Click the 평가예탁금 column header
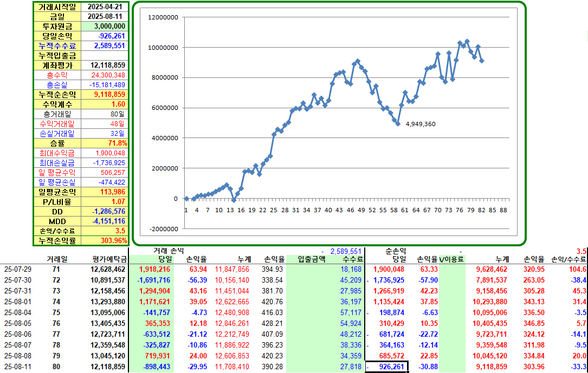 pyautogui.click(x=109, y=259)
